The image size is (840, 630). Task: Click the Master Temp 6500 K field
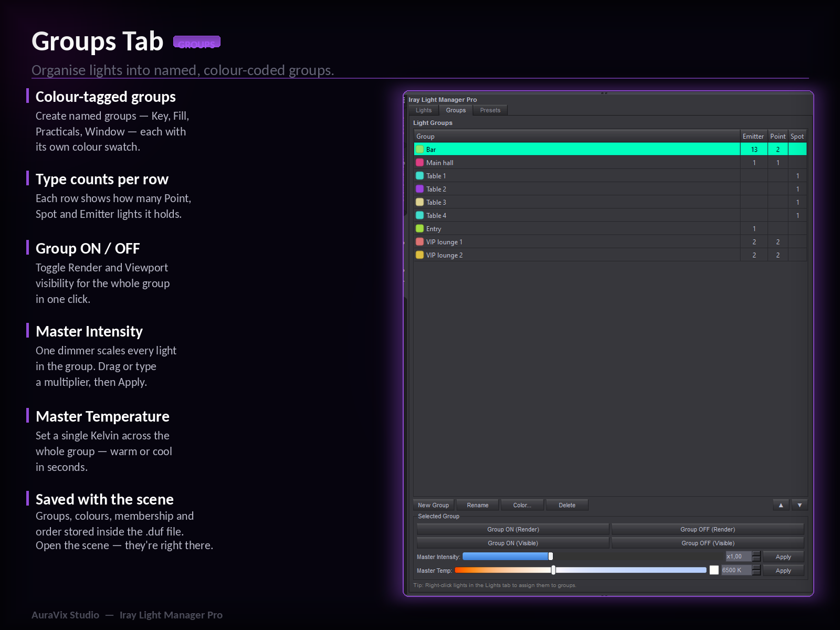coord(736,570)
